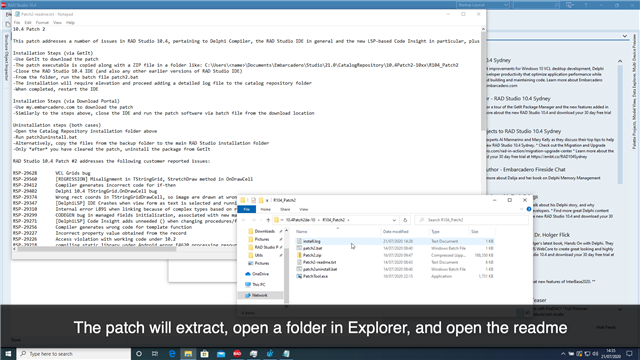Select the patch2uninstall.bat file

(x=320, y=269)
